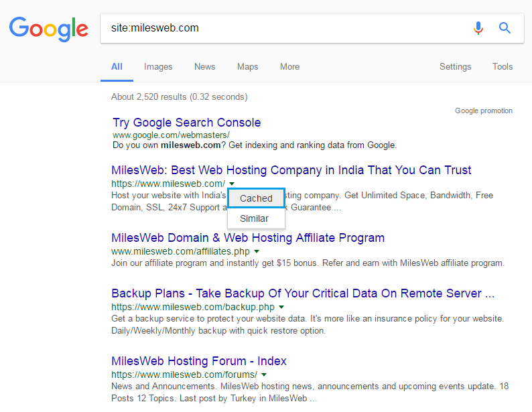The width and height of the screenshot is (532, 412).
Task: Switch to the Images tab
Action: click(158, 67)
